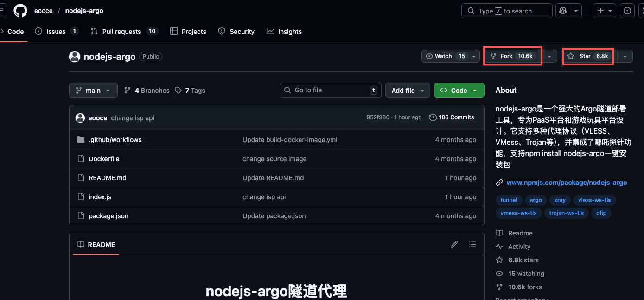Viewport: 644px width, 300px height.
Task: Open README outline list icon
Action: [x=472, y=244]
